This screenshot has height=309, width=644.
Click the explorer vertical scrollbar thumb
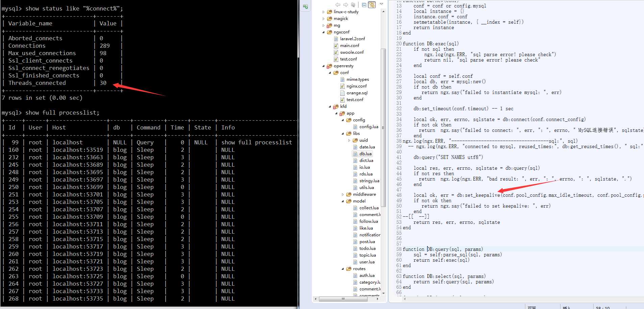click(383, 128)
